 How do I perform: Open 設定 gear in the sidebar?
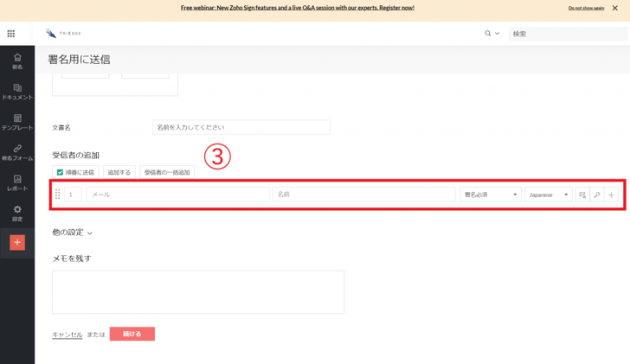coord(17,214)
